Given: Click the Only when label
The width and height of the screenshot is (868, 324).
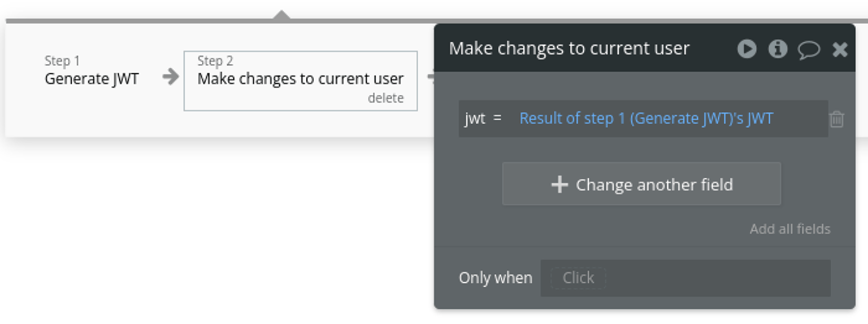Looking at the screenshot, I should coord(495,278).
